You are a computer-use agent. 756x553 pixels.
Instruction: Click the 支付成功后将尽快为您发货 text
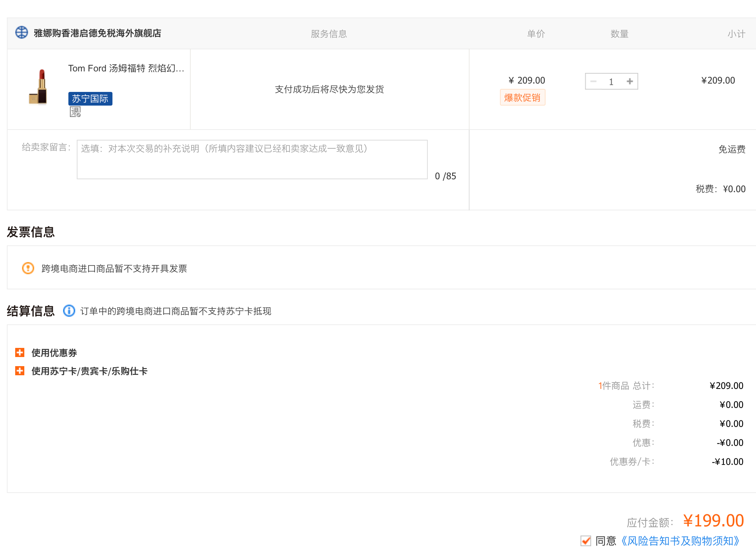pyautogui.click(x=329, y=89)
